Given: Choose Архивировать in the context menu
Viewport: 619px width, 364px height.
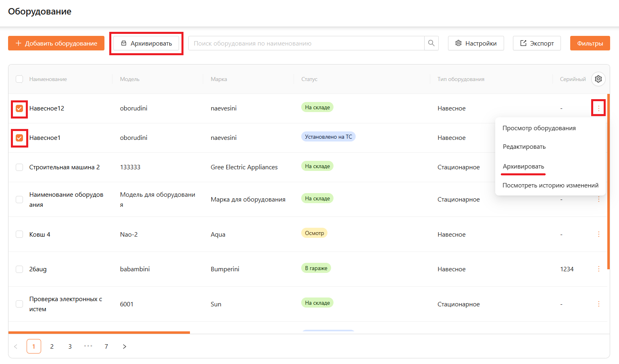Looking at the screenshot, I should click(523, 166).
